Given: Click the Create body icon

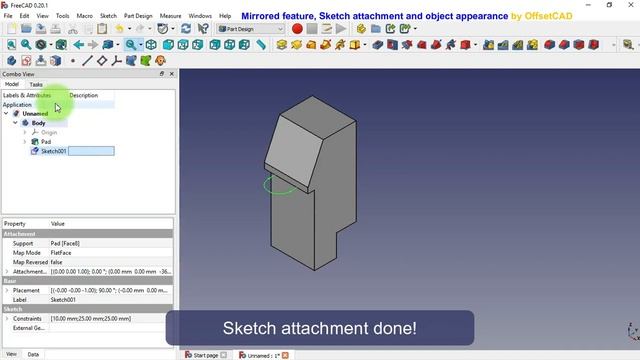Looking at the screenshot, I should click(x=11, y=61).
